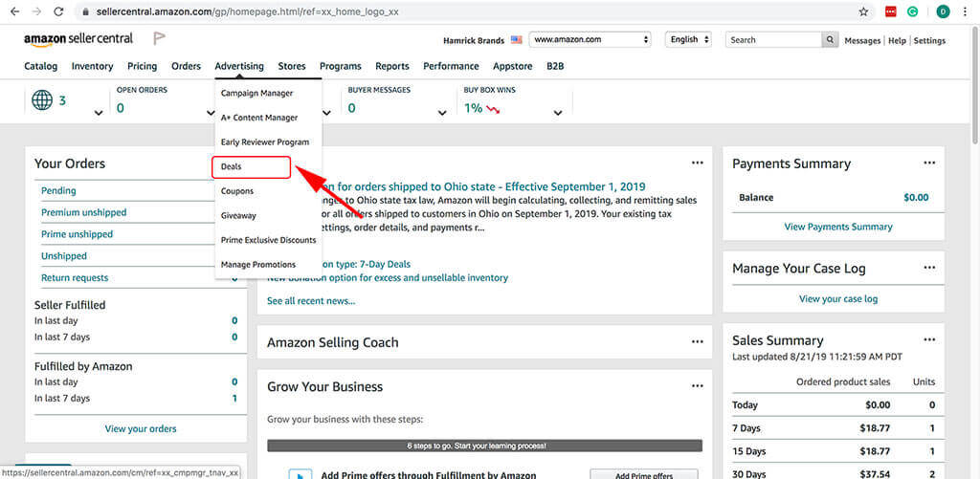Click into the Search input field
Screen dimensions: 980x479
click(773, 40)
